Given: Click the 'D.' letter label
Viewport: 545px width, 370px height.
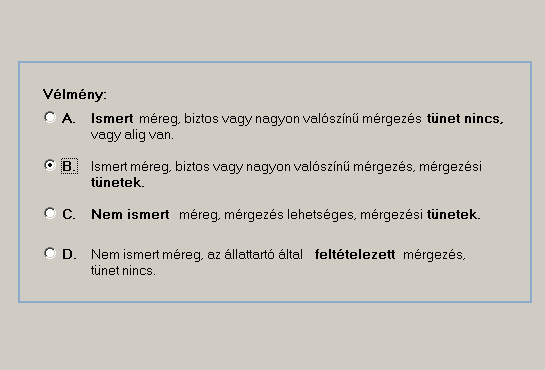Looking at the screenshot, I should coord(69,255).
